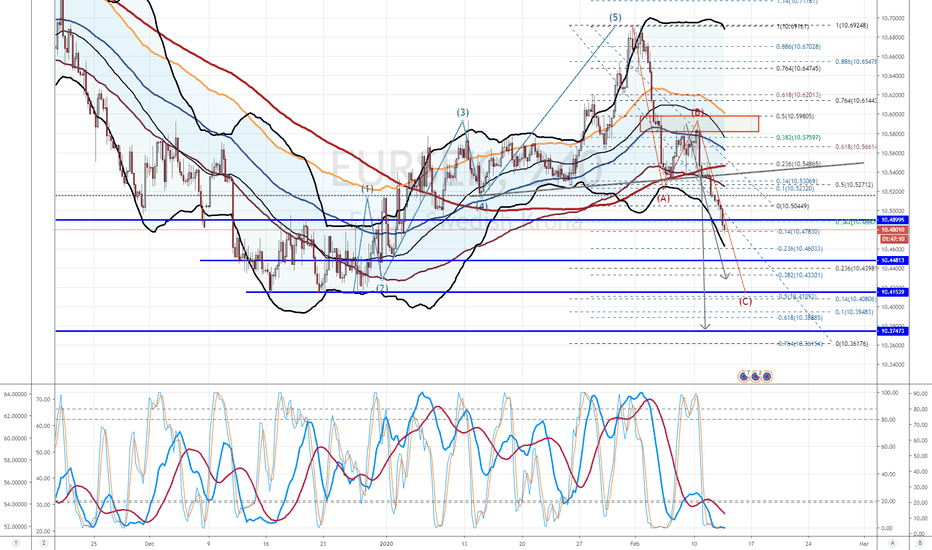Screen dimensions: 932x550
Task: Click 10.70000 on the price axis
Action: click(893, 18)
